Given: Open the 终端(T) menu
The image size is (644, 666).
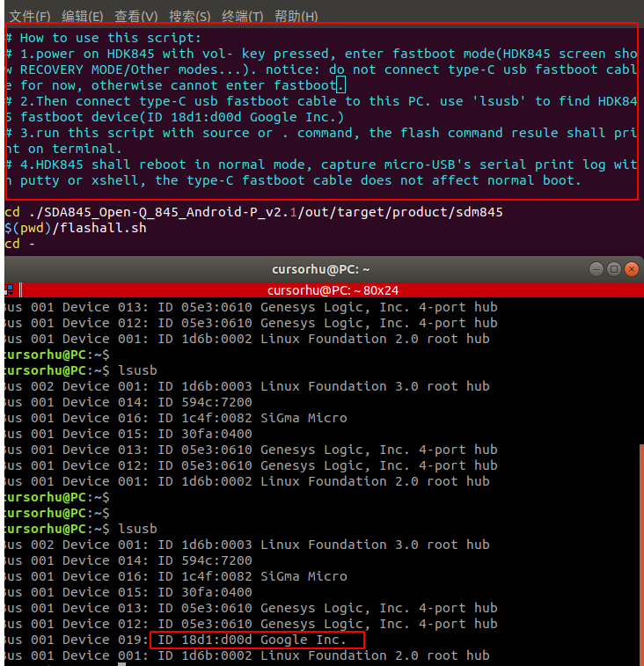Looking at the screenshot, I should (x=243, y=16).
